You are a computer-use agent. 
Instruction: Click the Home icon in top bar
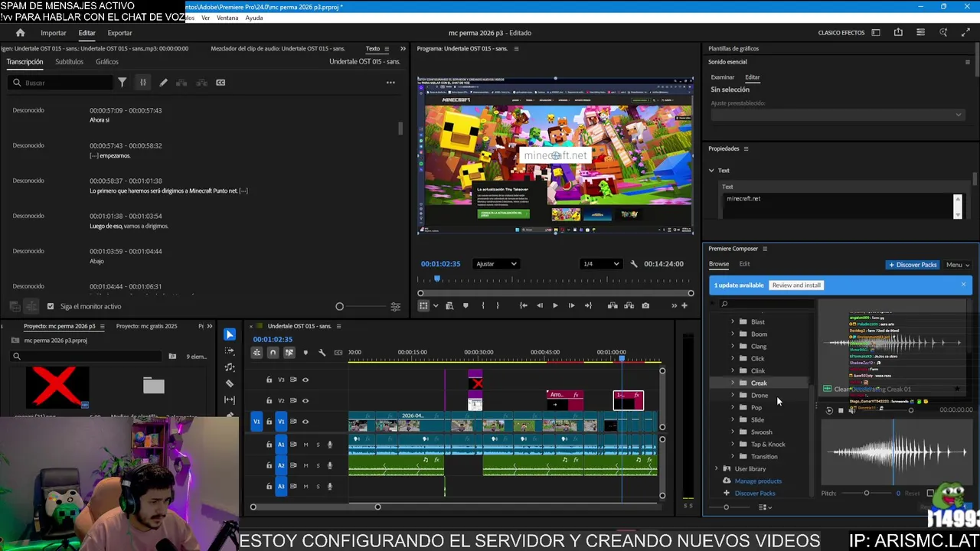click(x=21, y=33)
